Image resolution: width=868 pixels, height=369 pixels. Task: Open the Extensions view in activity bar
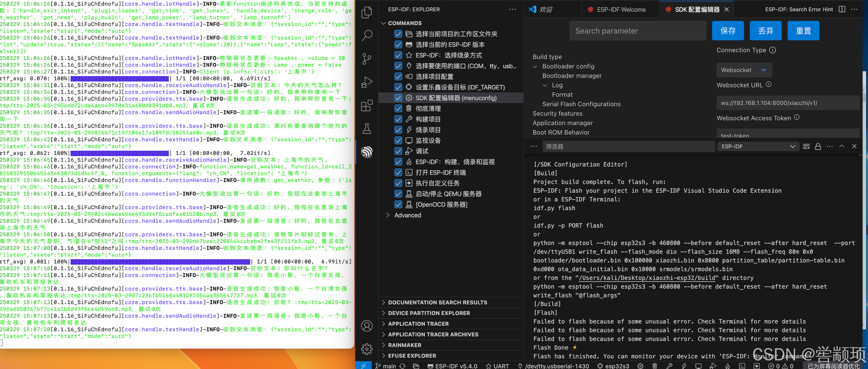[367, 105]
